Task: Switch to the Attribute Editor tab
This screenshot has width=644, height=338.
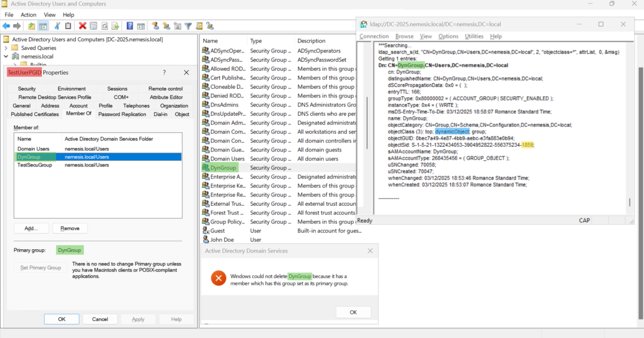Action: [x=166, y=97]
